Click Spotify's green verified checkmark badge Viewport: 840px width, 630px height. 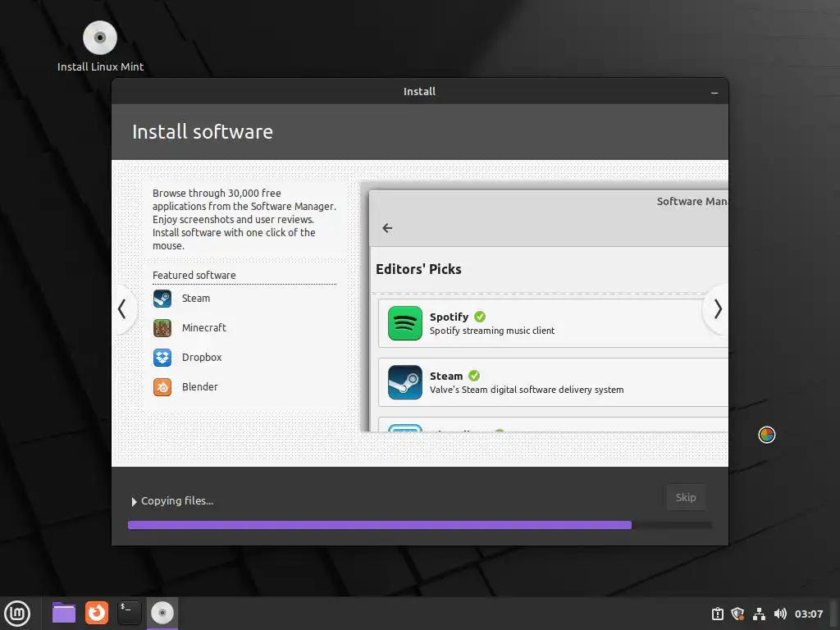pyautogui.click(x=480, y=317)
